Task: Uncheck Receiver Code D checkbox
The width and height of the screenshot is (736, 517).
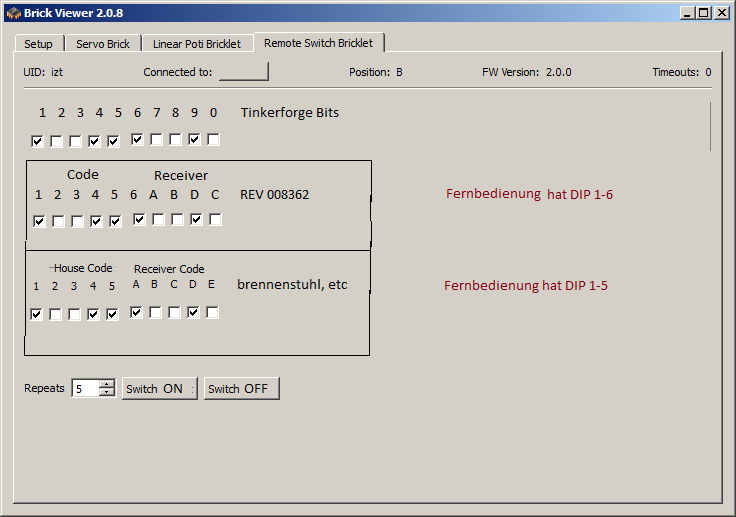Action: pos(193,312)
